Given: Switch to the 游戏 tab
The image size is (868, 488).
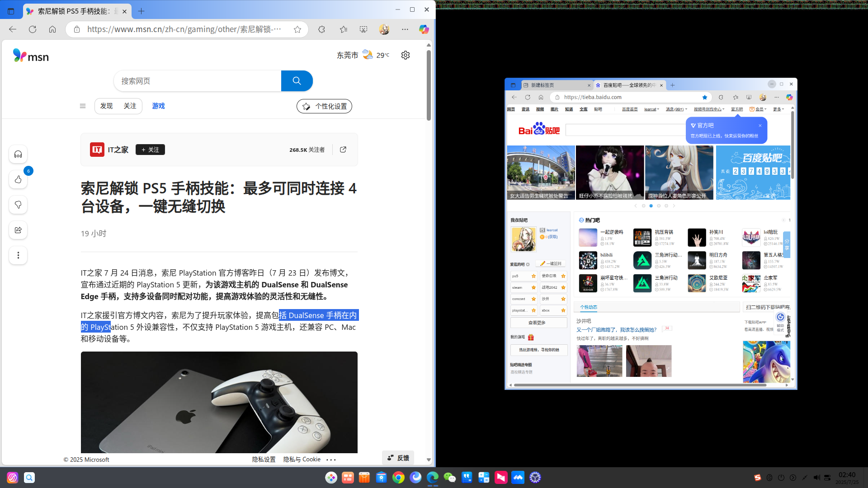Looking at the screenshot, I should [x=158, y=106].
